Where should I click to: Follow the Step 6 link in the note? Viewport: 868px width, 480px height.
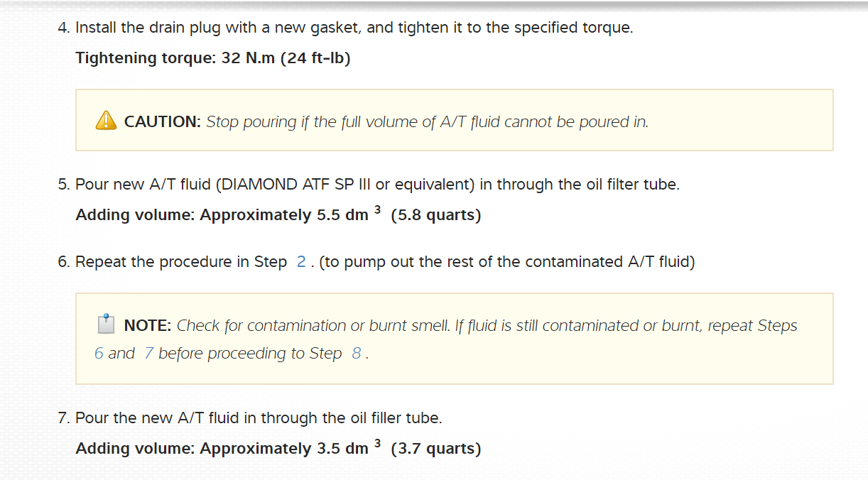point(99,354)
